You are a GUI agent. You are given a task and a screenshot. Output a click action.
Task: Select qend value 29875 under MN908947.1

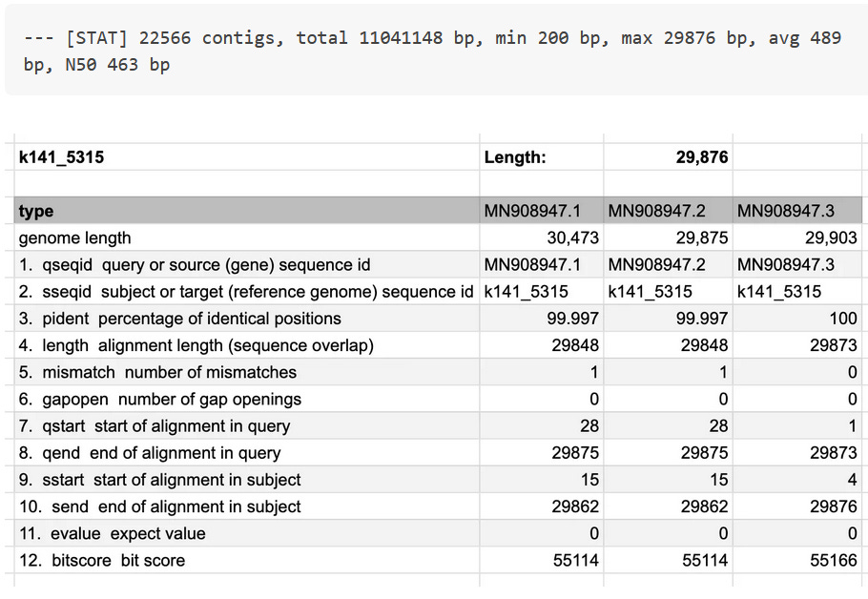coord(542,453)
